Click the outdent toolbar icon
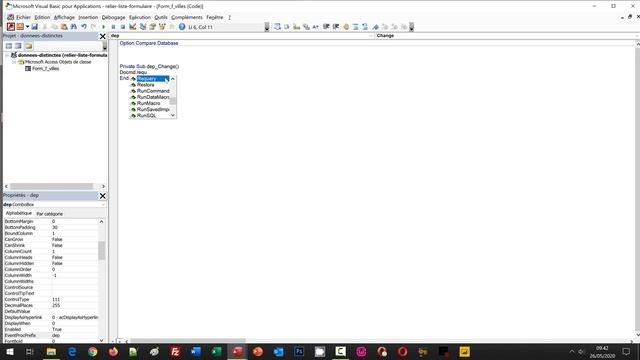Viewport: 640px width, 360px height. pos(336,27)
